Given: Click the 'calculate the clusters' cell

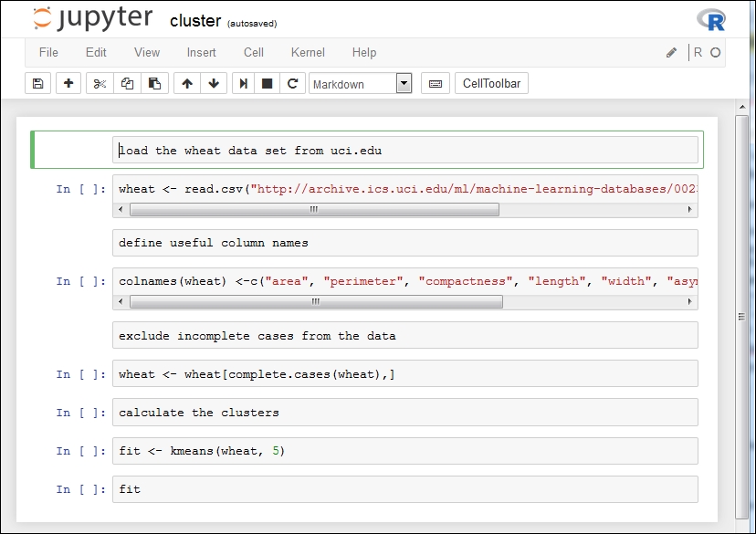Looking at the screenshot, I should point(405,413).
